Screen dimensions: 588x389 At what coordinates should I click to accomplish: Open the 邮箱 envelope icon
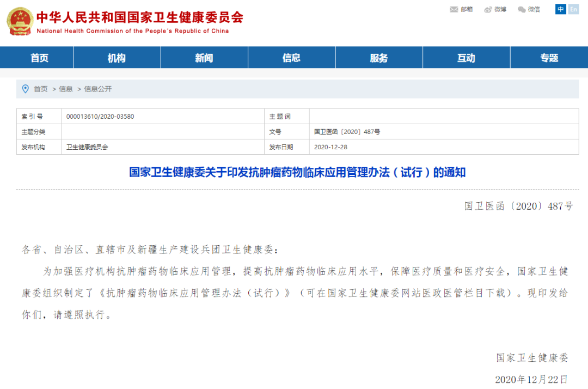pyautogui.click(x=454, y=9)
